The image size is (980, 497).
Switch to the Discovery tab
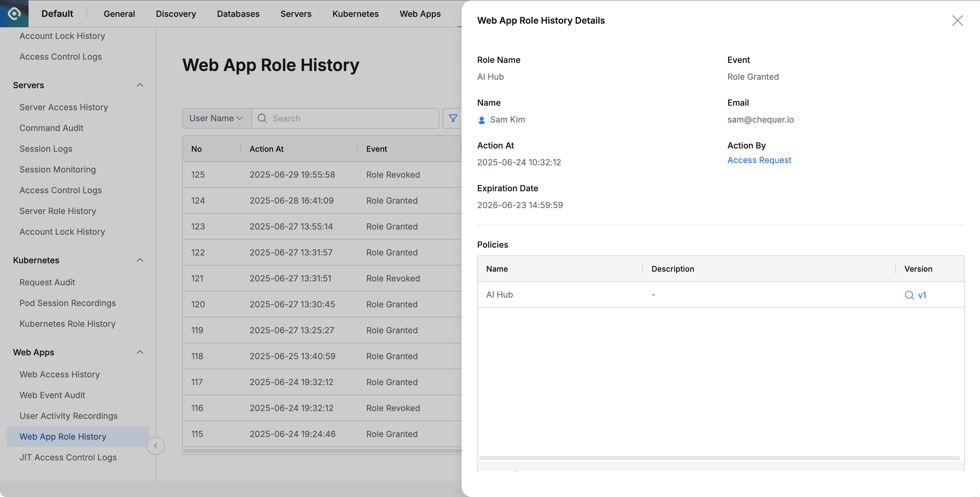tap(176, 14)
